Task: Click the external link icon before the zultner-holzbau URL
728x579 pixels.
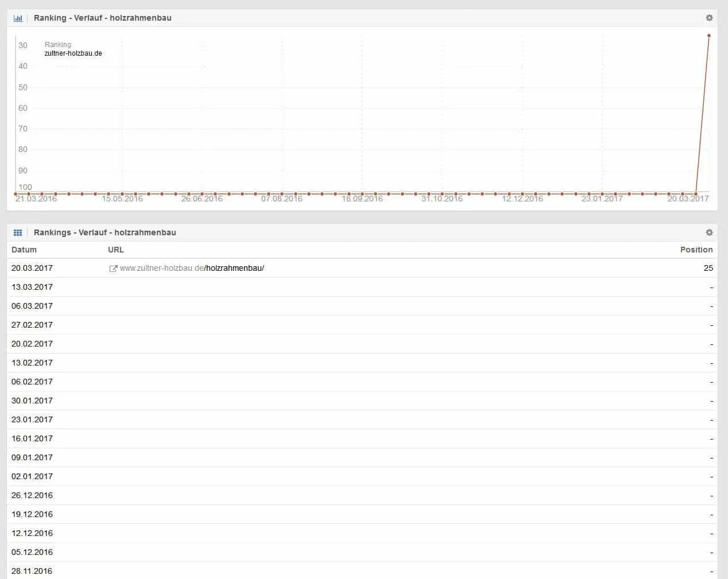Action: coord(113,269)
